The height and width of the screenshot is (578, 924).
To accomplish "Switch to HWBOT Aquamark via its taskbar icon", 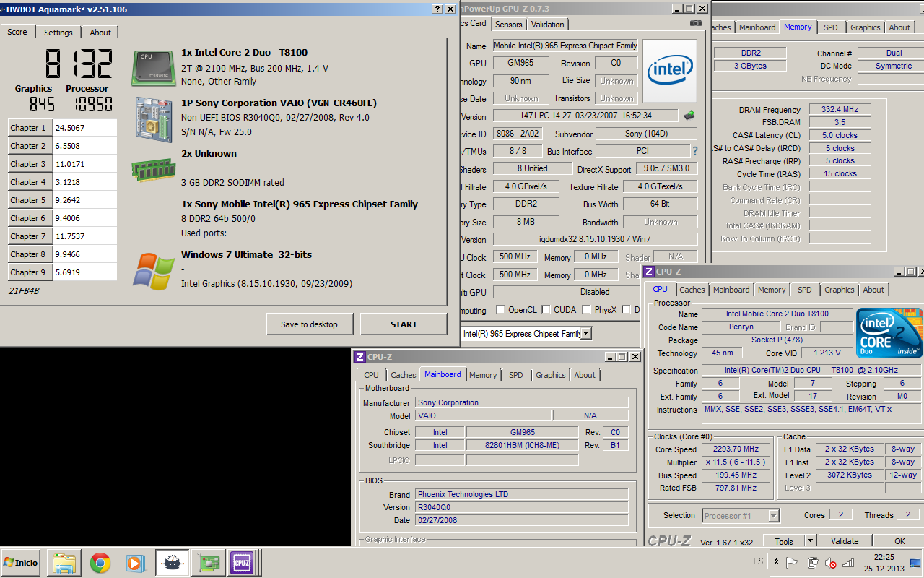I will click(173, 562).
